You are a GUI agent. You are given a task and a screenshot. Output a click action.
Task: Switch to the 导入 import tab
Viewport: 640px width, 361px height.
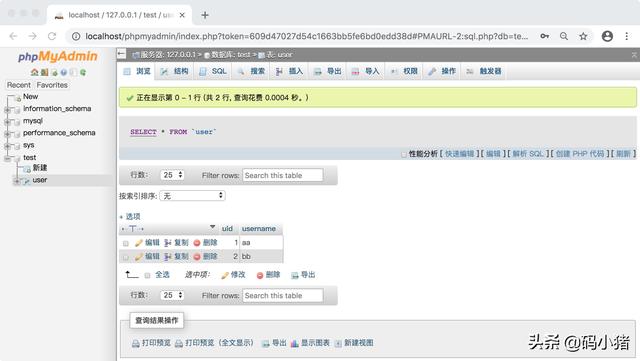[365, 71]
